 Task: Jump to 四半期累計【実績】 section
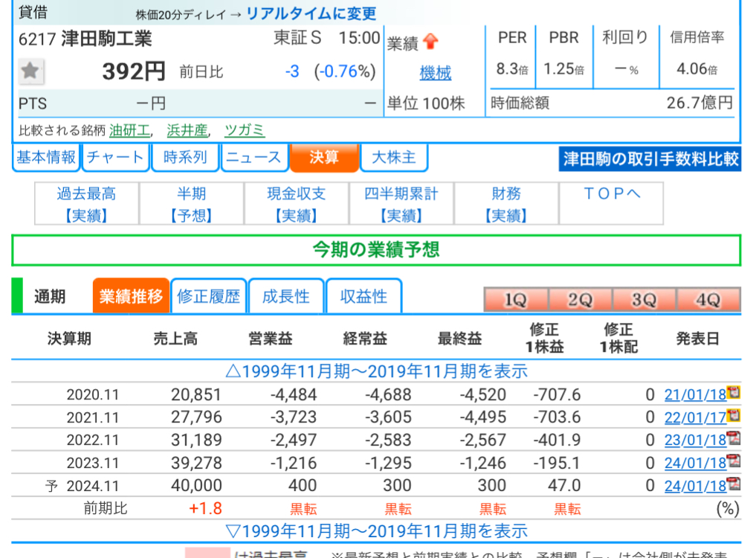coord(401,204)
